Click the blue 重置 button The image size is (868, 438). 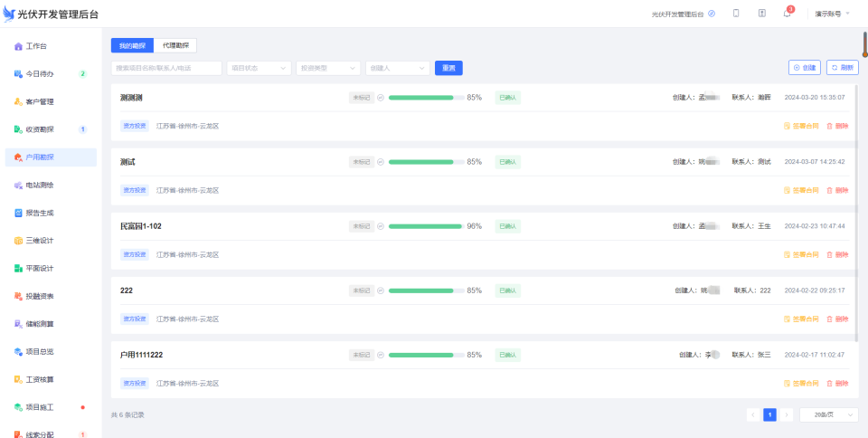coord(449,68)
